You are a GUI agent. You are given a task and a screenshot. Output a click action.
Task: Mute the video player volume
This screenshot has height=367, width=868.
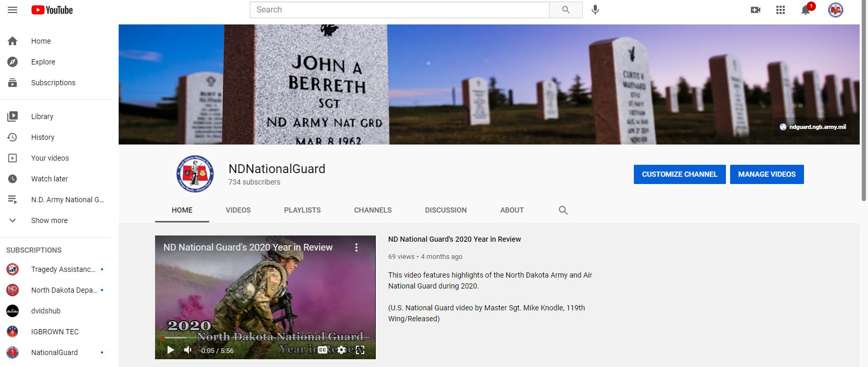(188, 350)
